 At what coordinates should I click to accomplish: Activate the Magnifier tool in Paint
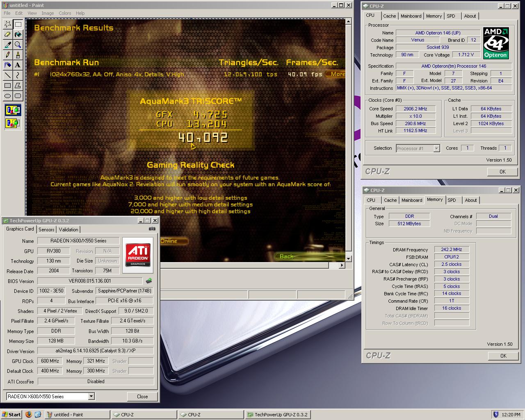tap(18, 45)
